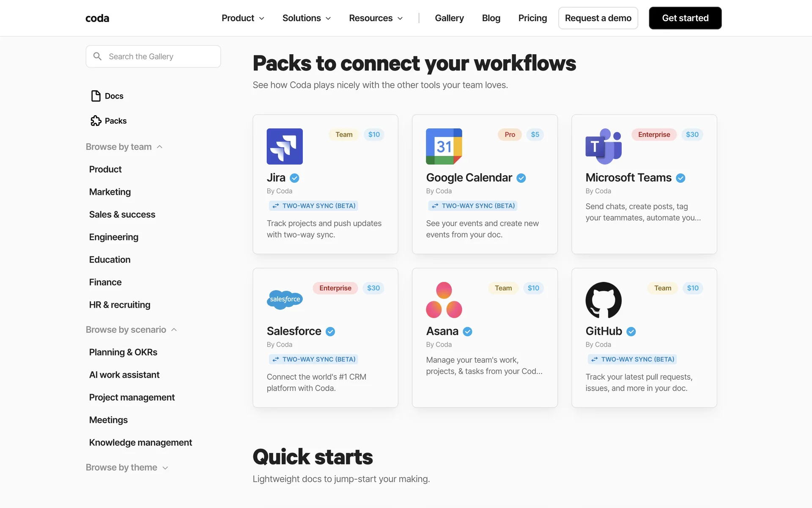Open the Product dropdown in navigation
812x508 pixels.
(243, 18)
